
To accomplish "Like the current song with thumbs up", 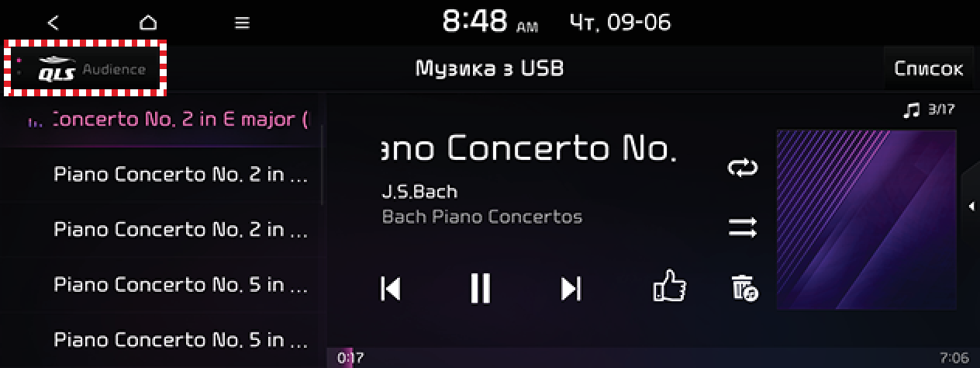I will [669, 286].
